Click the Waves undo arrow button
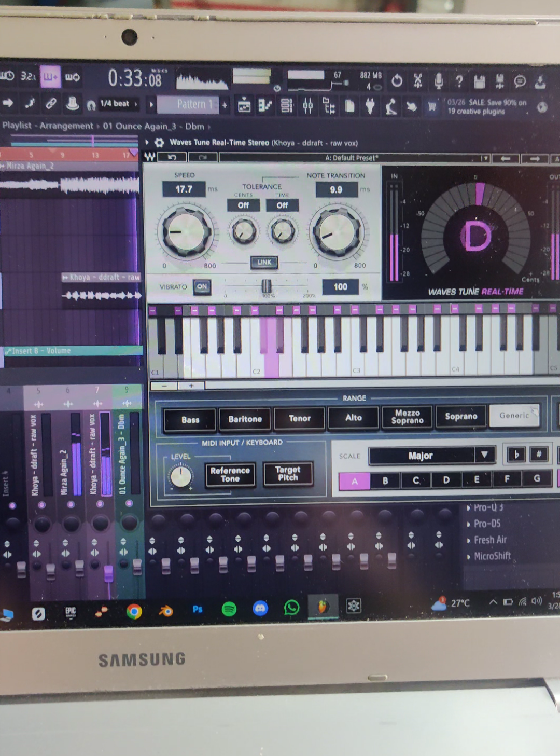The height and width of the screenshot is (756, 560). point(172,157)
